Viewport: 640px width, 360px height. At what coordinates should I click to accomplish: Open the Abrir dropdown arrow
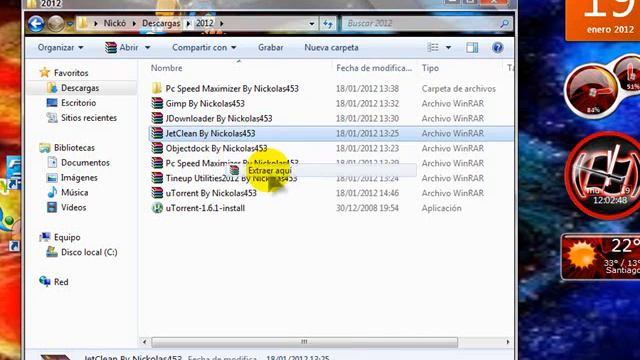[x=148, y=48]
